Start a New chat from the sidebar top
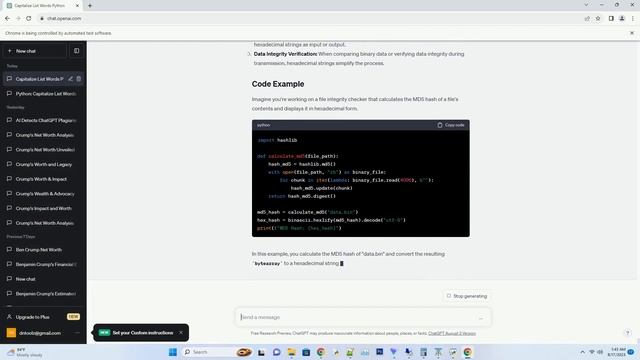The height and width of the screenshot is (360, 640). point(35,51)
